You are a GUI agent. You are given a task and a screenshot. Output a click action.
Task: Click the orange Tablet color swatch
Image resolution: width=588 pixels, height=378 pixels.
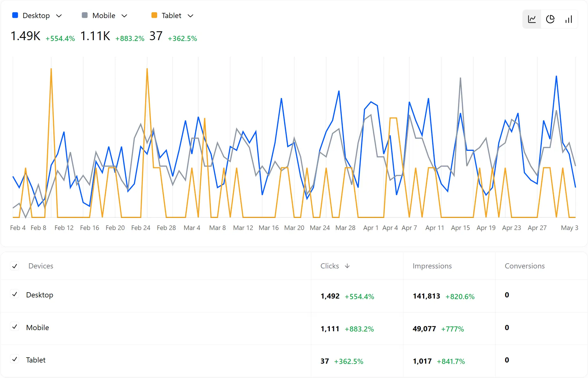154,15
